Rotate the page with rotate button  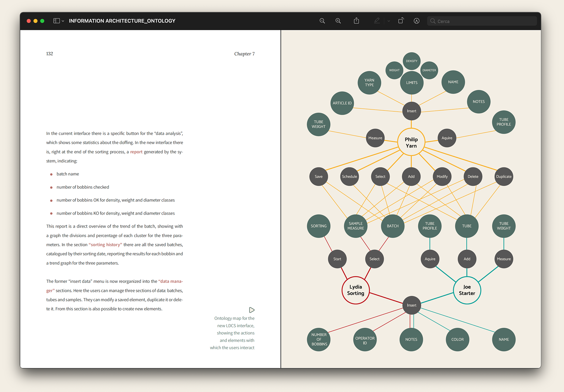[401, 21]
